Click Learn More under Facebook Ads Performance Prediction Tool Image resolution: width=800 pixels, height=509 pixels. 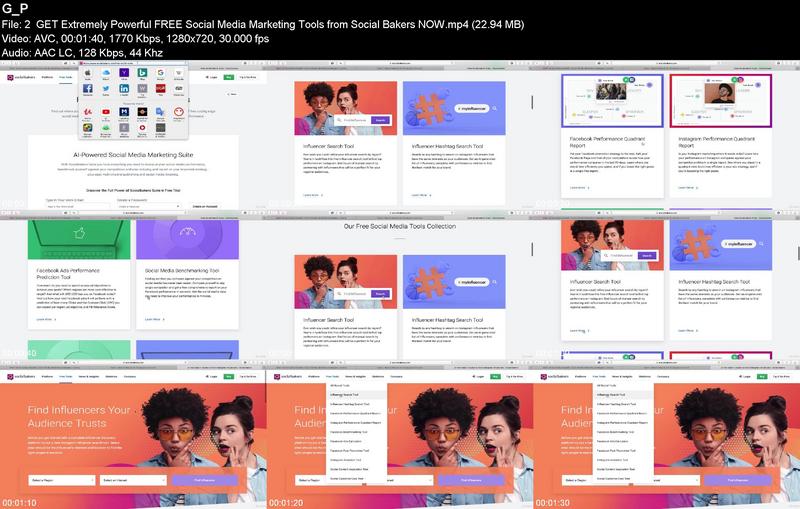coord(46,319)
